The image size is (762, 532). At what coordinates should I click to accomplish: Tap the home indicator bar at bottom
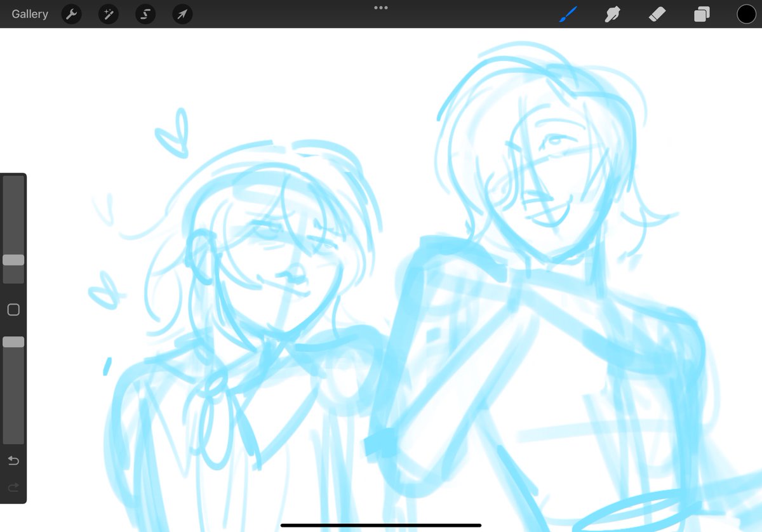[381, 525]
